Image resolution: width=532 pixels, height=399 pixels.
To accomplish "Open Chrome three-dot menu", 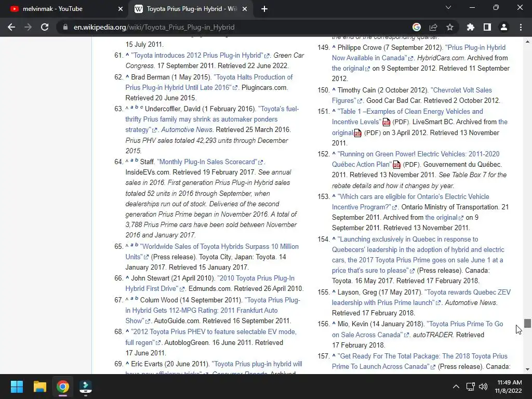I will (521, 27).
